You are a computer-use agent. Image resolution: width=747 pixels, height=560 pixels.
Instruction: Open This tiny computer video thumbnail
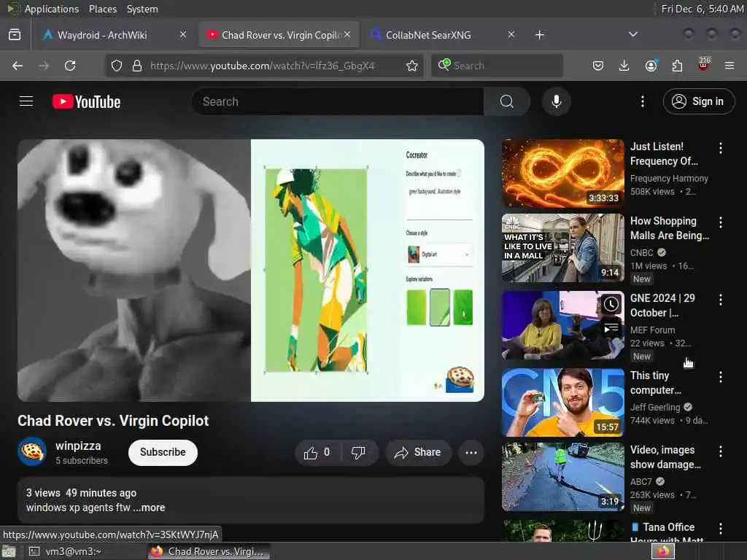563,402
